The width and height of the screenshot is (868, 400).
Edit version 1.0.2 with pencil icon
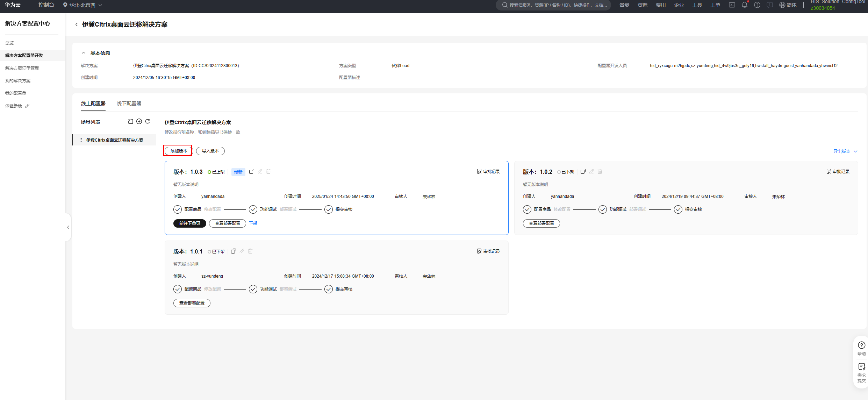click(x=591, y=171)
